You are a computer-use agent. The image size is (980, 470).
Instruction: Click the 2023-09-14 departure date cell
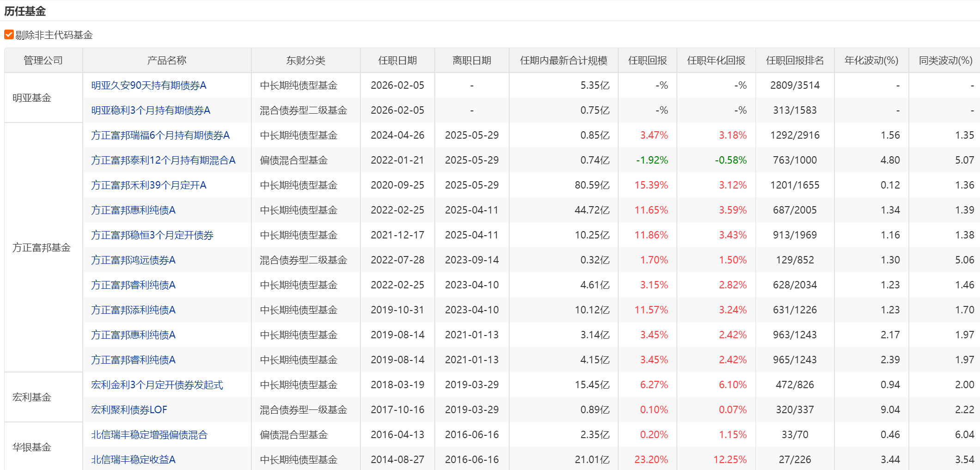(472, 260)
